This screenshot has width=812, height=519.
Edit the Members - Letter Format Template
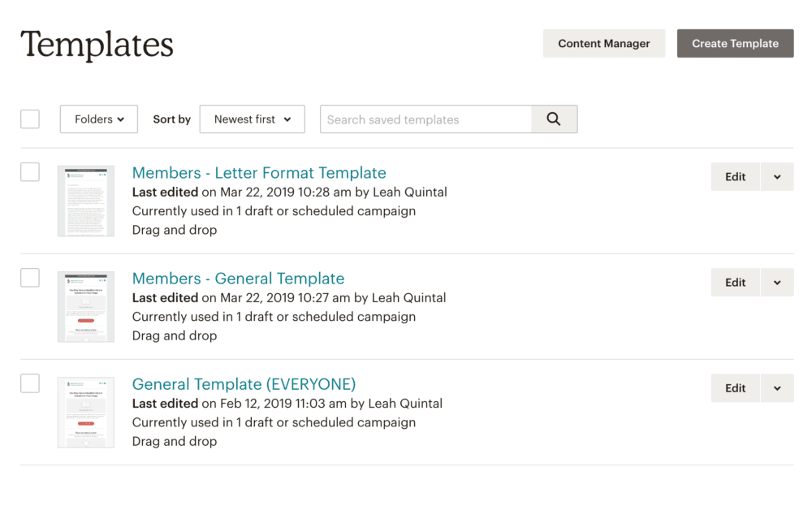coord(735,176)
